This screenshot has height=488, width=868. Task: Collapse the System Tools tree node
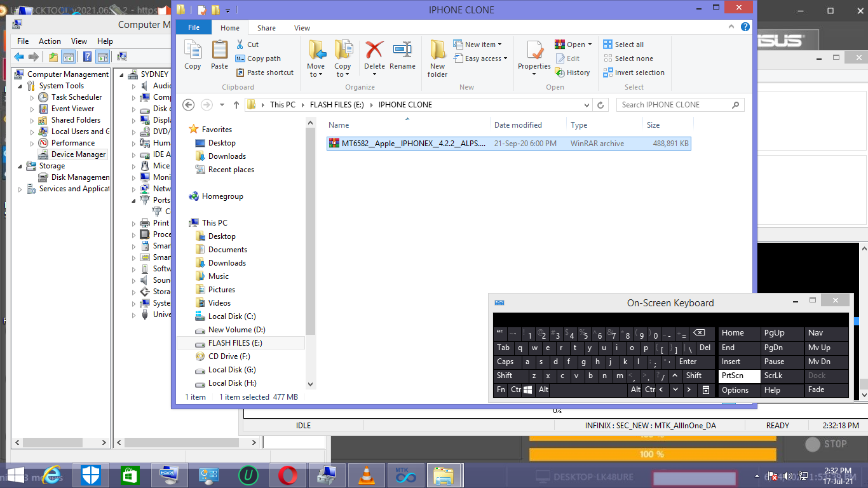point(21,86)
